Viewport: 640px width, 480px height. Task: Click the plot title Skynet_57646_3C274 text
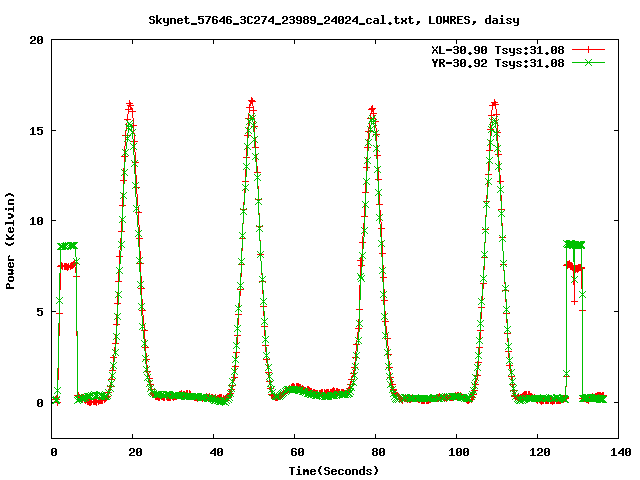coord(333,19)
